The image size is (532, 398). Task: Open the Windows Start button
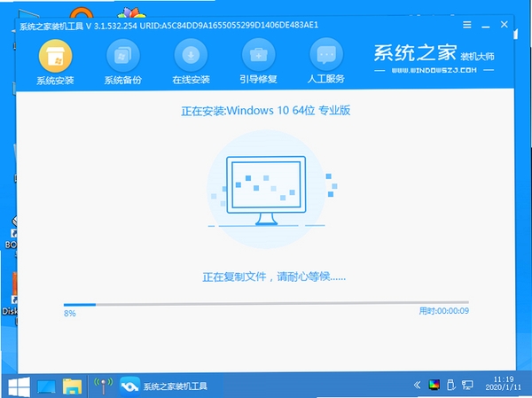coord(19,386)
